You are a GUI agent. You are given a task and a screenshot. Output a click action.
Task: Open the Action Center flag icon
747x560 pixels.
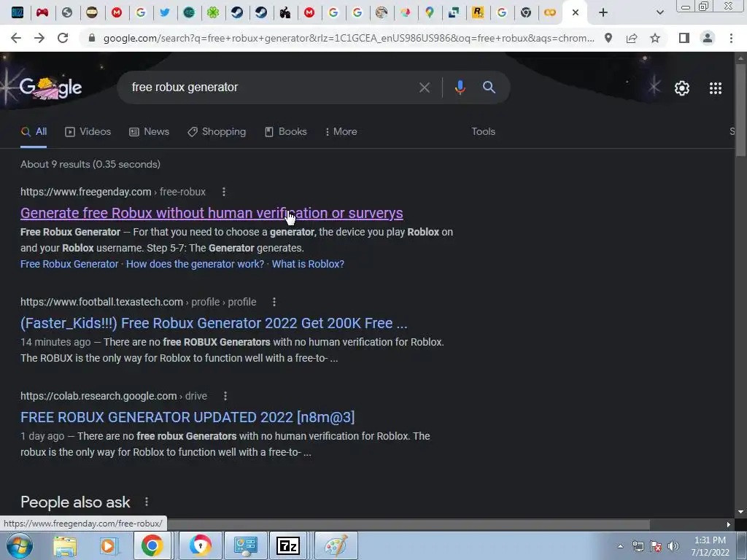coord(656,546)
